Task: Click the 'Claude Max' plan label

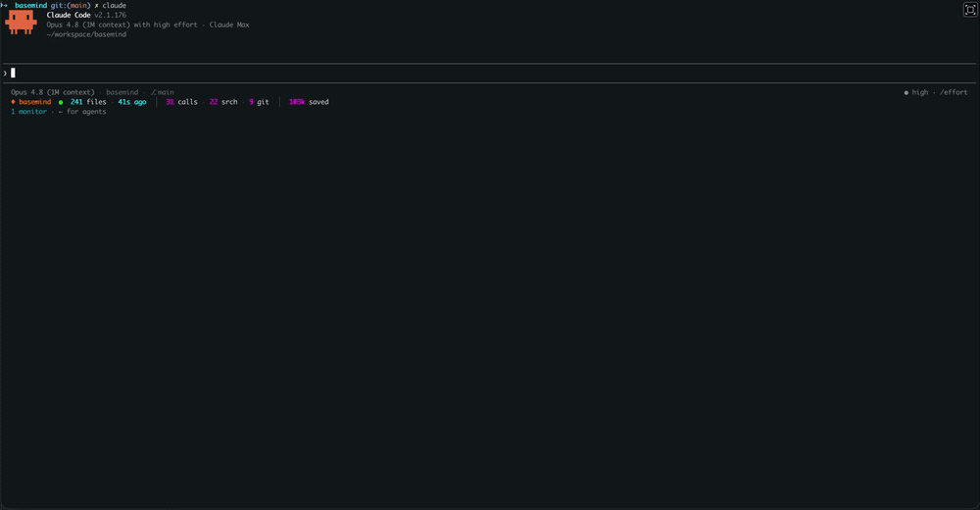Action: click(229, 25)
